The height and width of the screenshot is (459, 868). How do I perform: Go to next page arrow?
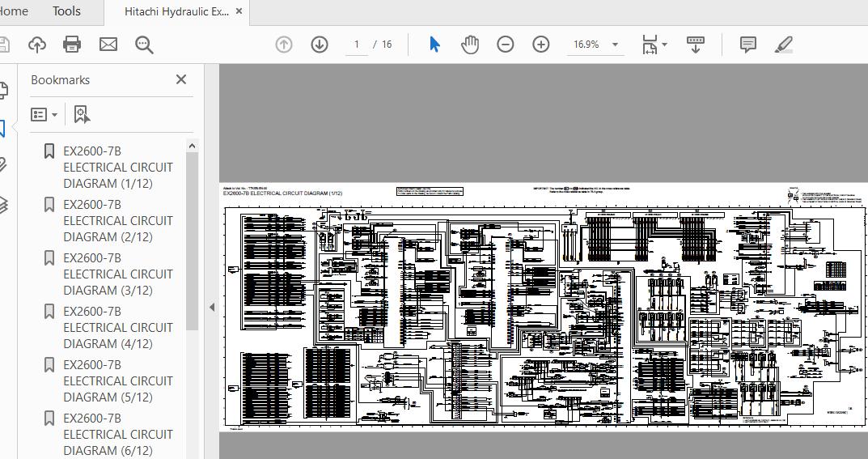coord(320,45)
